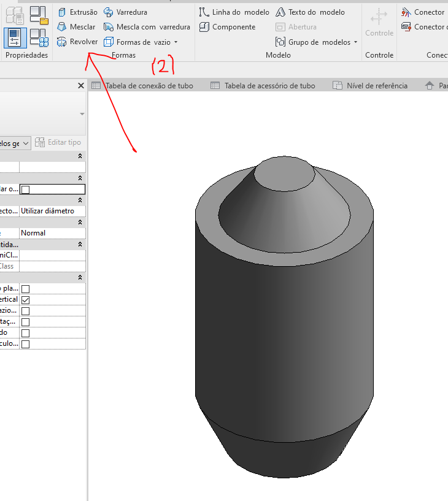The height and width of the screenshot is (501, 448).
Task: Toggle the highlighted Propriedades palette button
Action: [x=15, y=38]
